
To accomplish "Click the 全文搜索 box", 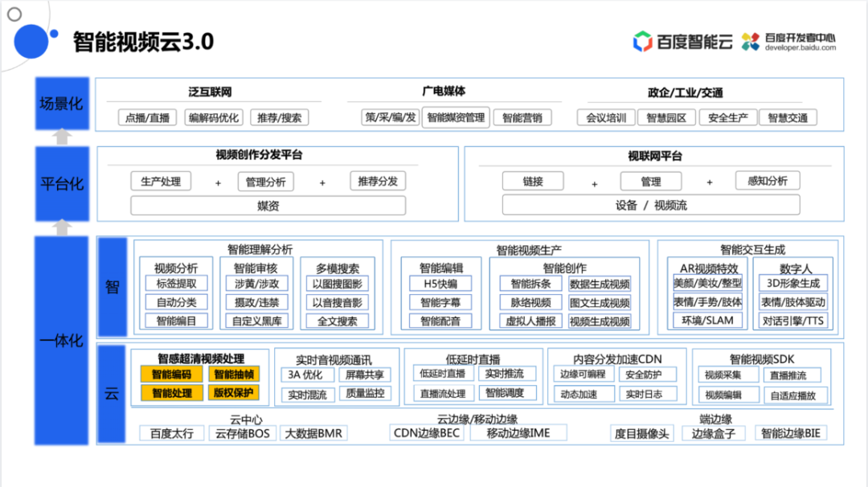I will click(x=337, y=321).
